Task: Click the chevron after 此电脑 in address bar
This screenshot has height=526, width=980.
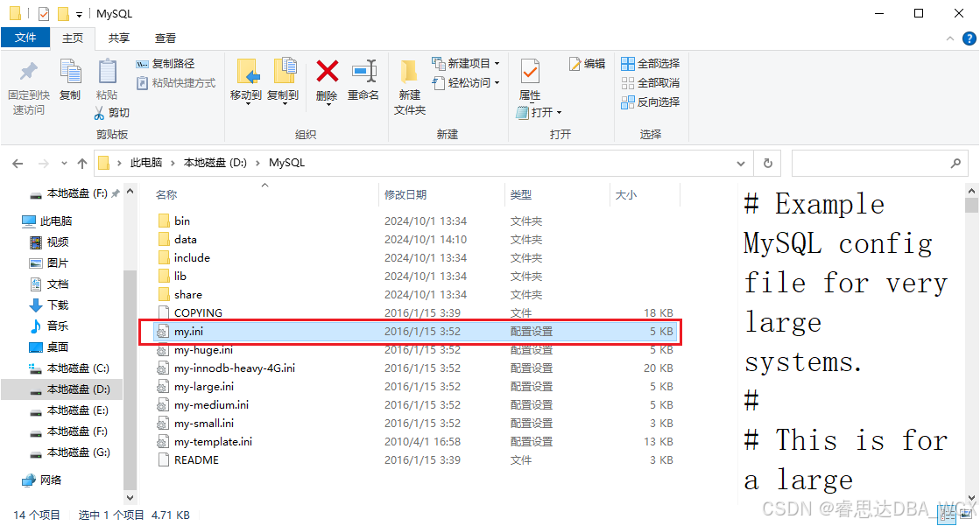Action: click(173, 163)
